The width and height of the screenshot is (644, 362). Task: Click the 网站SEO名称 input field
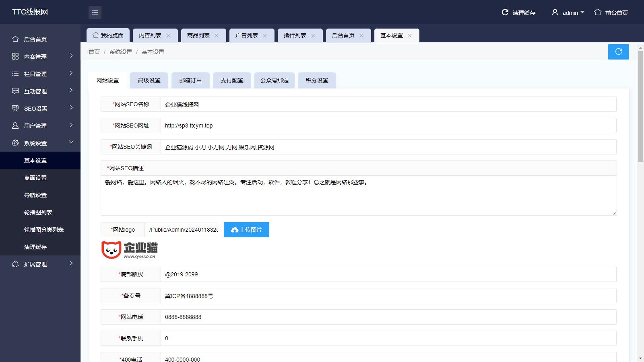click(x=388, y=105)
